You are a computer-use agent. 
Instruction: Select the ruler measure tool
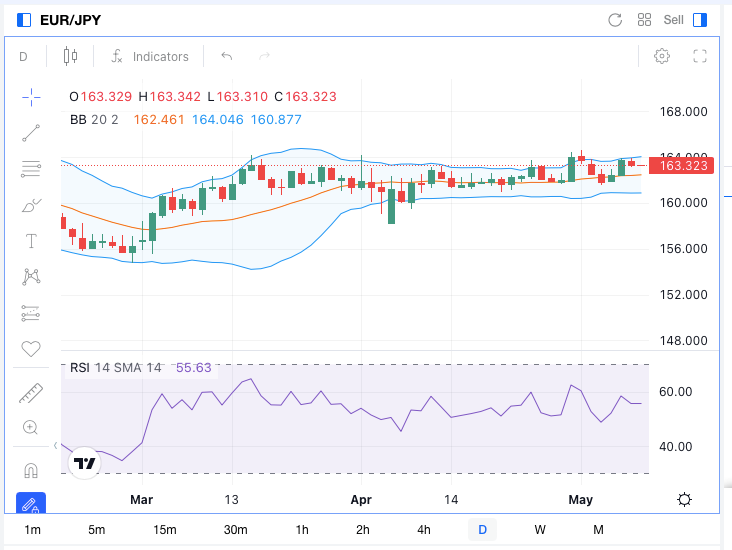coord(31,393)
